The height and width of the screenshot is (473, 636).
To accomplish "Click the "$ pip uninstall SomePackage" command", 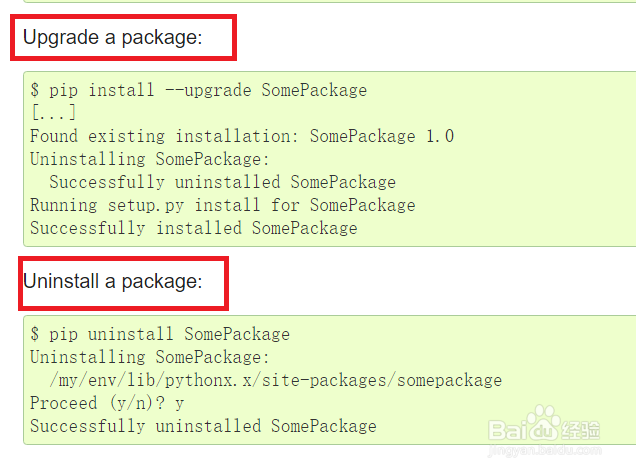I will [x=160, y=334].
